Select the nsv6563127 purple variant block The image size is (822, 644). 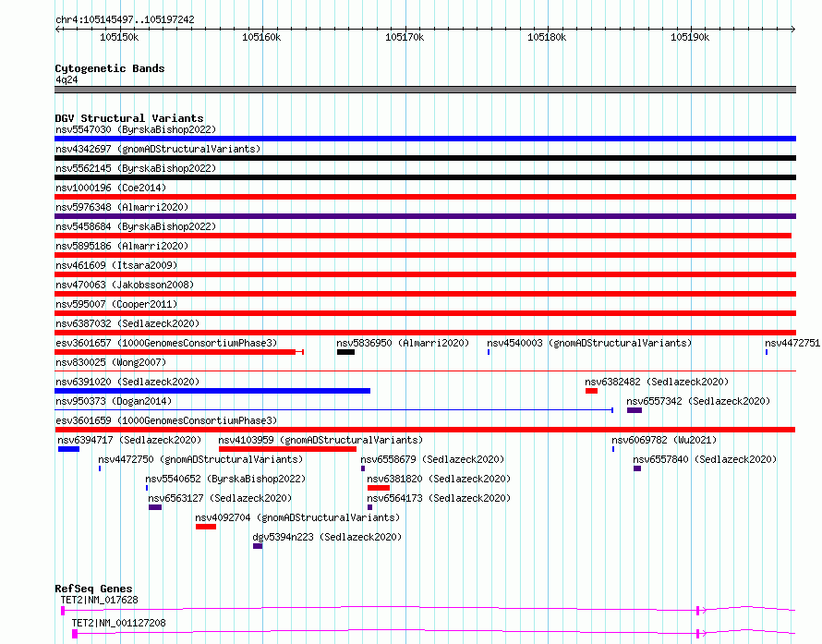tap(155, 507)
